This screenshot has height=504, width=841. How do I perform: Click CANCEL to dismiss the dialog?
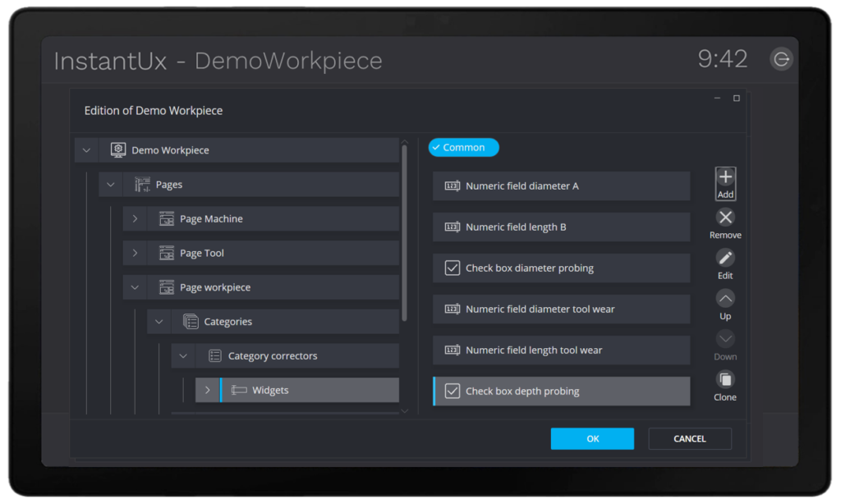point(689,438)
